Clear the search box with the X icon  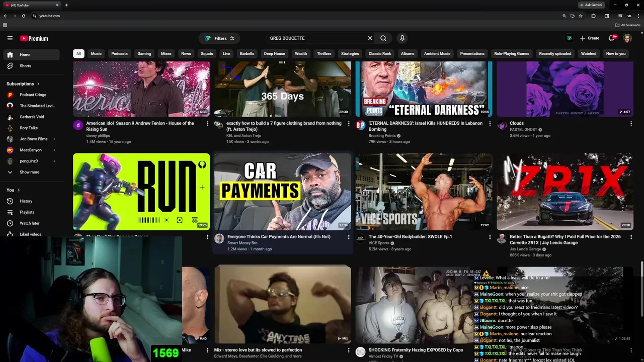[370, 38]
